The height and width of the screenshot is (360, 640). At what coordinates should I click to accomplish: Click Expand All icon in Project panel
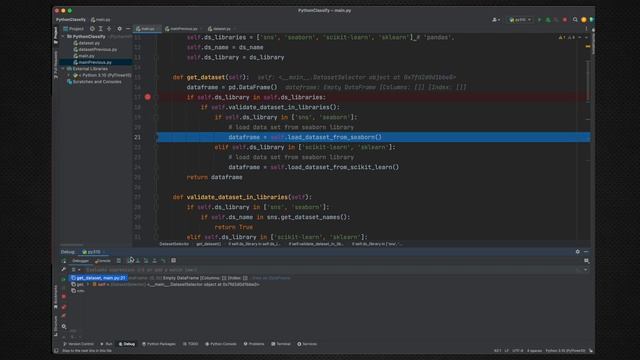click(x=100, y=29)
